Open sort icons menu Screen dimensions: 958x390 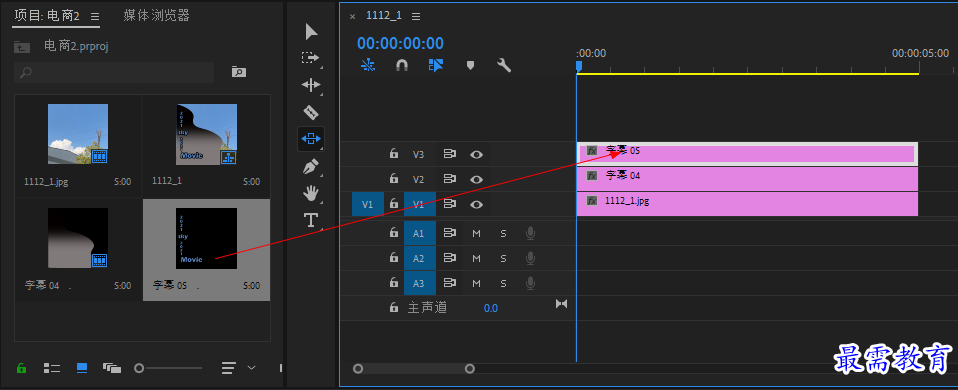point(229,367)
